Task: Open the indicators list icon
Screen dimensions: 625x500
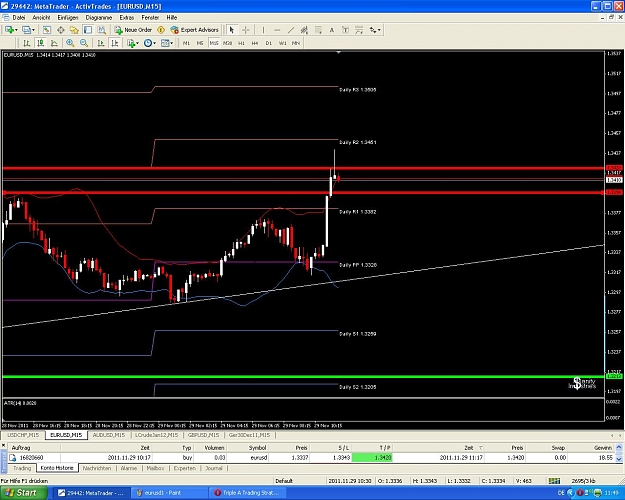Action: coord(131,43)
